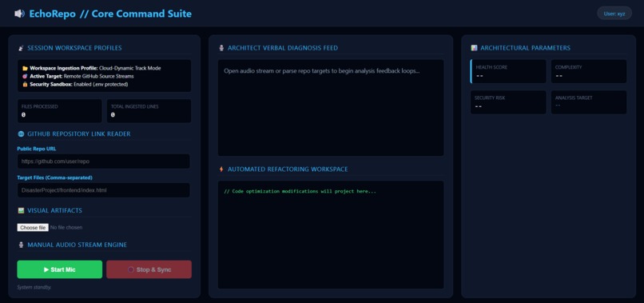Click the 'Cloud-Dynamic Track Mode' profile text
The image size is (644, 303).
click(x=129, y=68)
